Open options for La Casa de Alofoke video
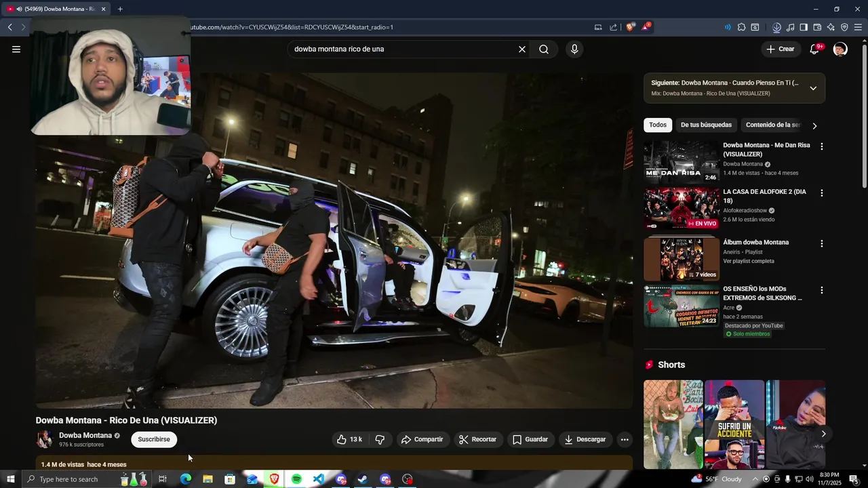This screenshot has height=488, width=868. tap(822, 193)
